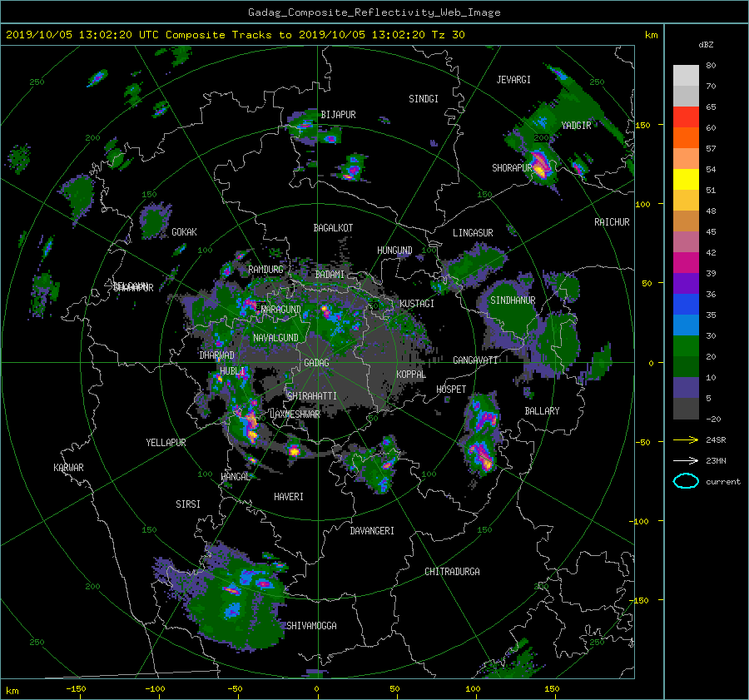Click the JEVARGI city label

point(513,80)
